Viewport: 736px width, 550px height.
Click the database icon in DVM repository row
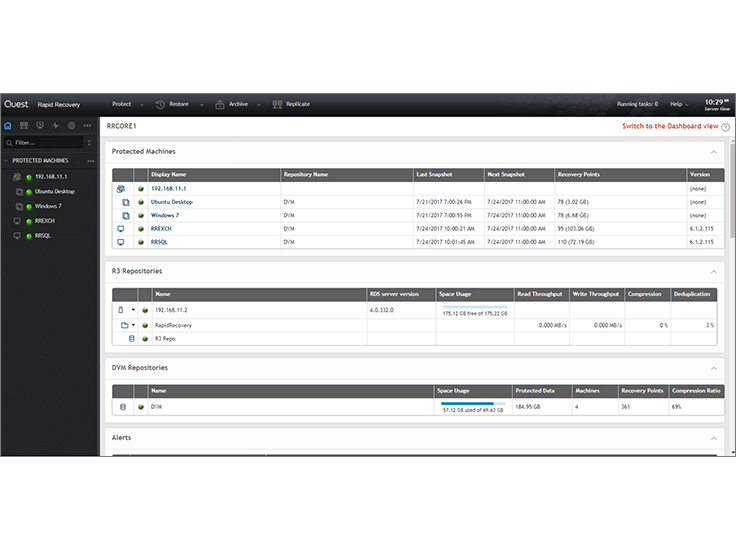click(x=123, y=407)
